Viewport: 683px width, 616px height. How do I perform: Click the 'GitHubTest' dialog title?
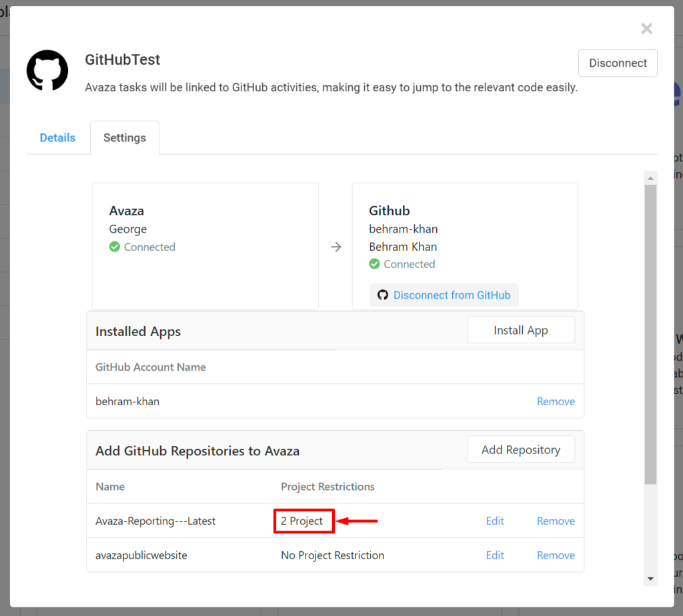click(x=123, y=59)
